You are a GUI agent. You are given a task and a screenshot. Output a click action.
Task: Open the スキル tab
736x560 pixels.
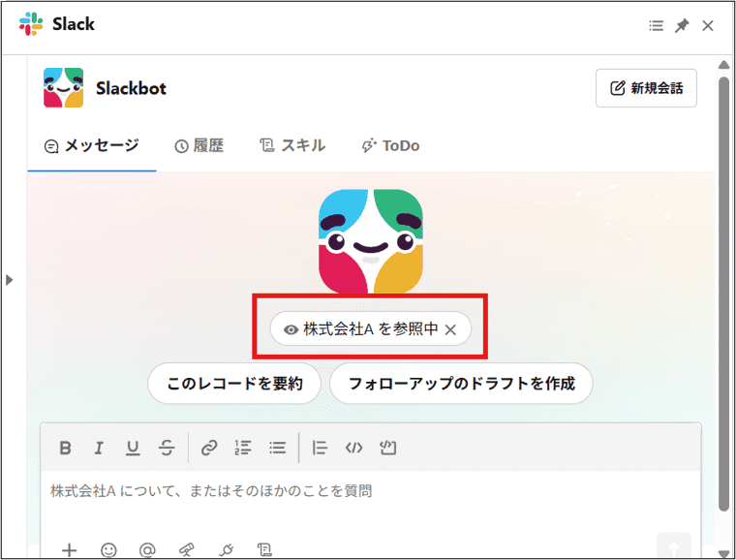pyautogui.click(x=292, y=146)
